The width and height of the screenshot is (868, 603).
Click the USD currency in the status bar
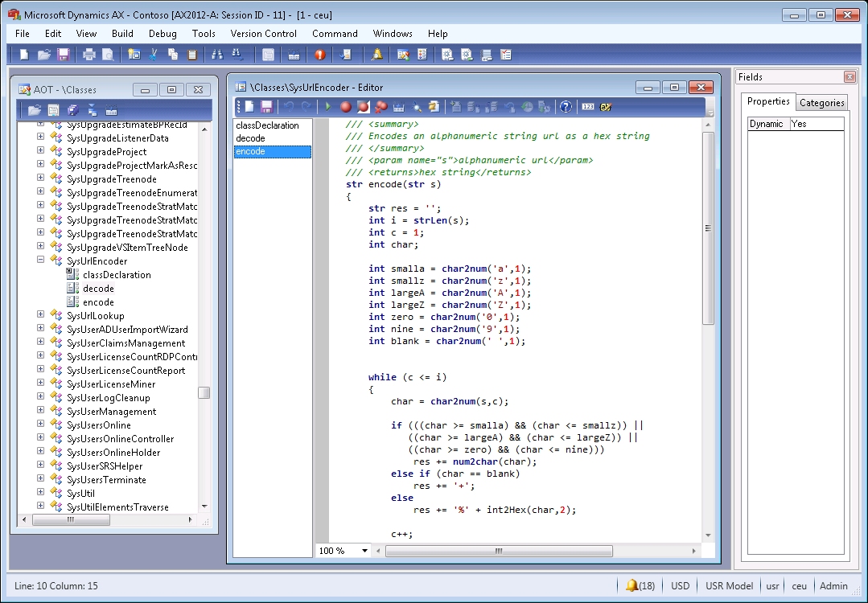pos(681,586)
